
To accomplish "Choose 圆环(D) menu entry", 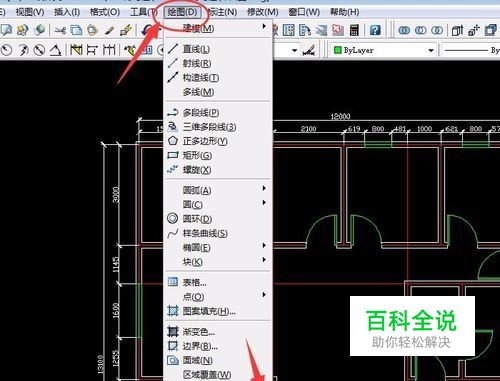I will (218, 219).
